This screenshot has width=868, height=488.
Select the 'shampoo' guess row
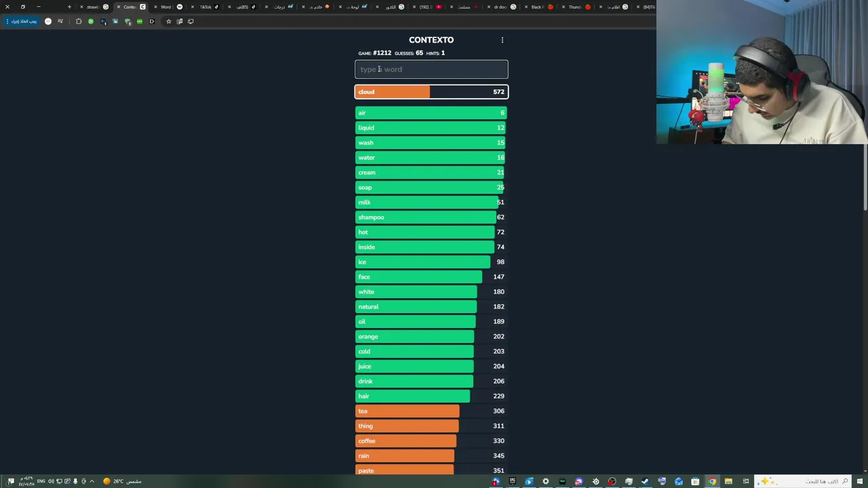coord(431,217)
